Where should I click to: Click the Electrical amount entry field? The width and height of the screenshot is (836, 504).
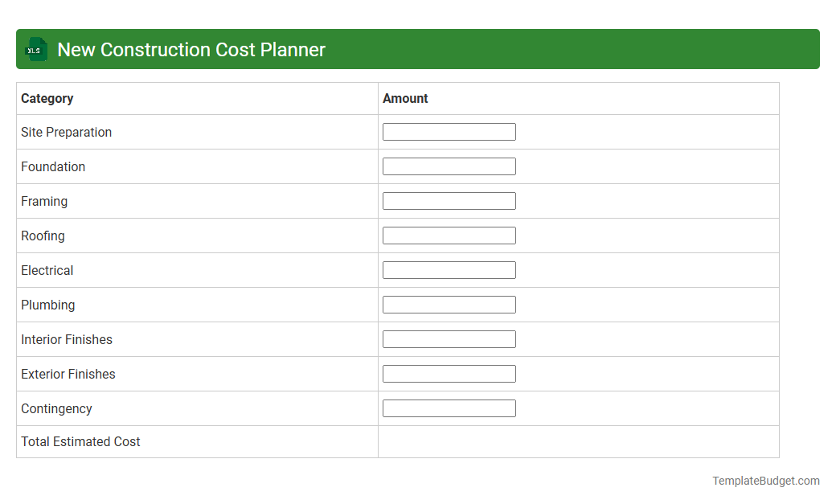pyautogui.click(x=449, y=269)
